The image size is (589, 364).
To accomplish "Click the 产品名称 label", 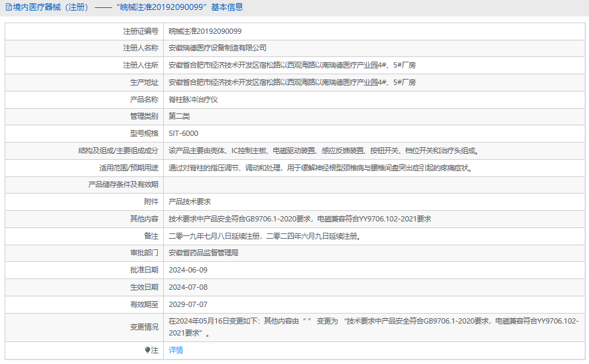I will 144,99.
